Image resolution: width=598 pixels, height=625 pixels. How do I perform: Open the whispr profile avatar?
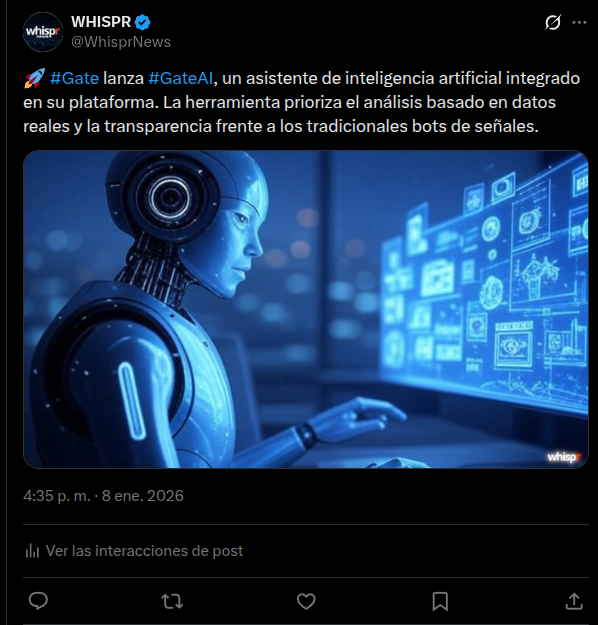(43, 32)
